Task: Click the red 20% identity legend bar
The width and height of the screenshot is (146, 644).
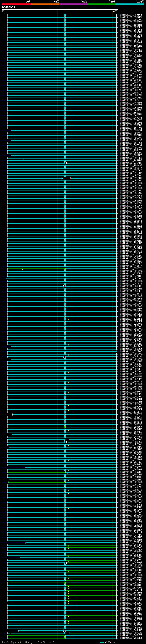Action: (x=16, y=4)
